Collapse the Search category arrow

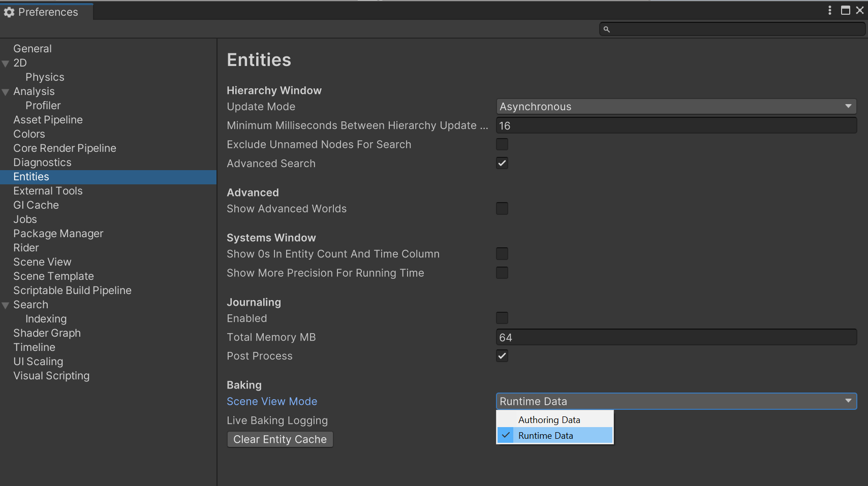tap(6, 305)
